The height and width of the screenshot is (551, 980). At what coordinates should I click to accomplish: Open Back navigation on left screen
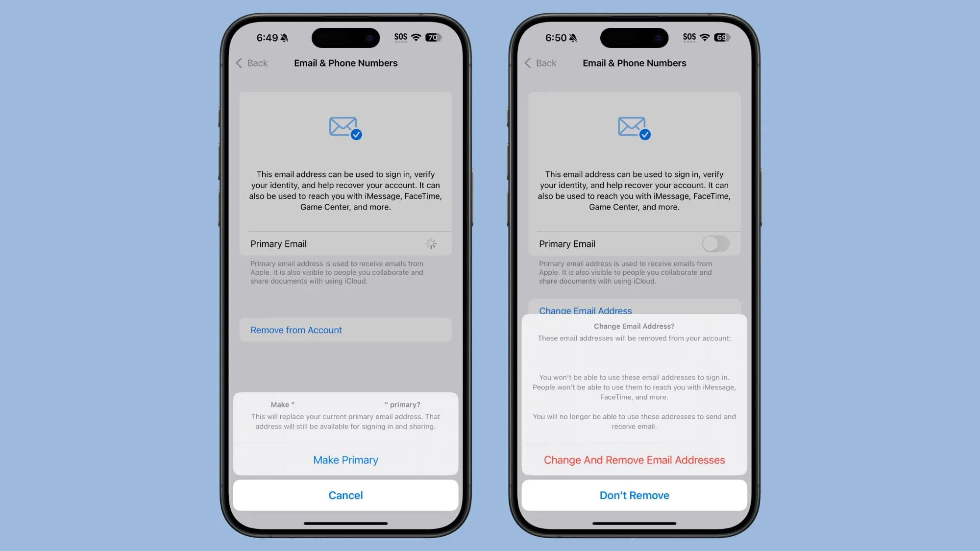coord(251,63)
